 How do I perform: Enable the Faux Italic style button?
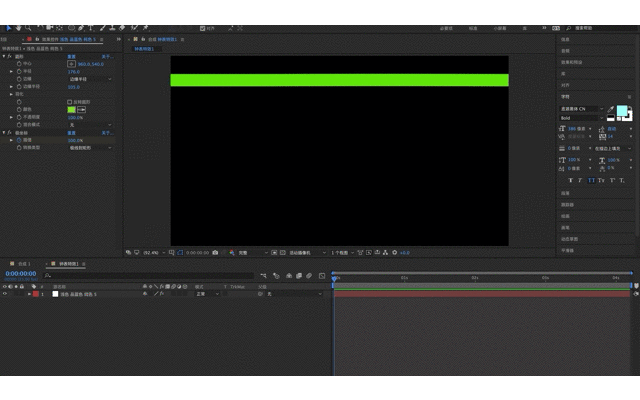pos(580,180)
